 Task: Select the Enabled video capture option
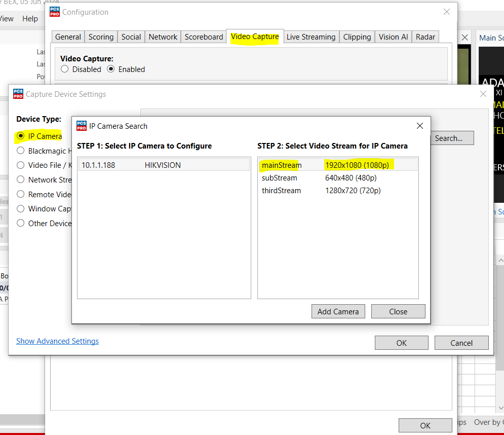click(x=111, y=69)
